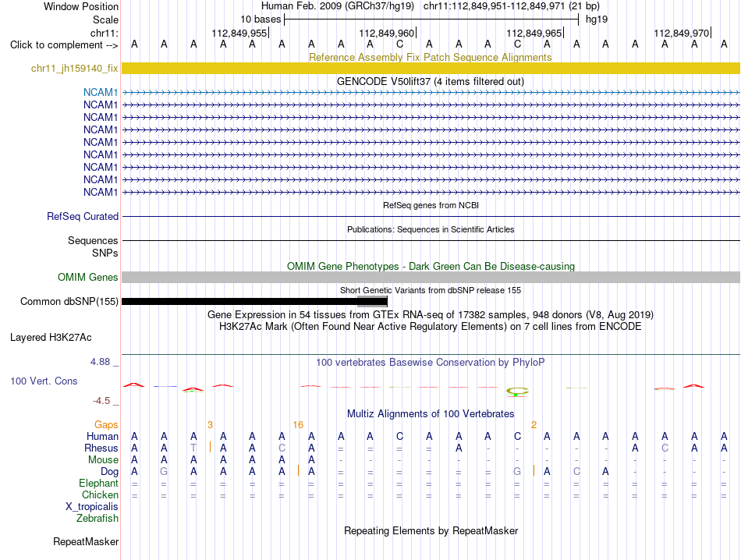Click the GENCODE V50lift37 track title

click(431, 81)
